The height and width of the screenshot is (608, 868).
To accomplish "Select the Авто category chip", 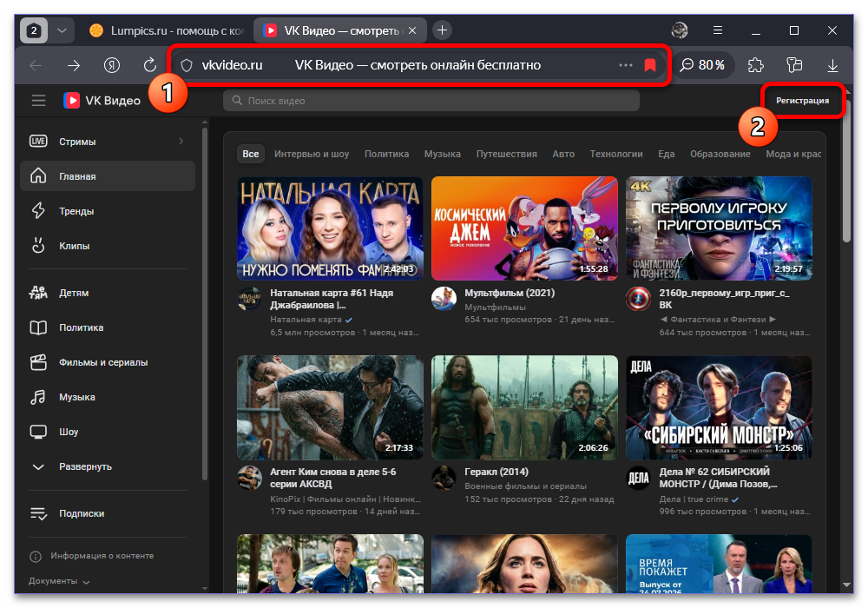I will (563, 154).
